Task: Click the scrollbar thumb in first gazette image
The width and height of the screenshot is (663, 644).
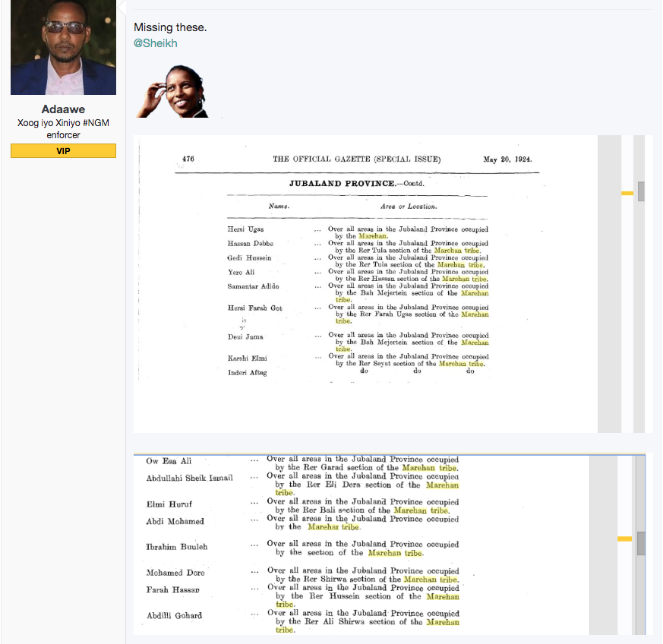Action: pyautogui.click(x=641, y=191)
